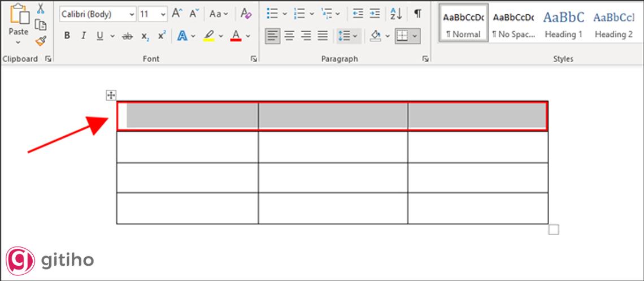Image resolution: width=644 pixels, height=281 pixels.
Task: Click the second row first table cell
Action: click(188, 147)
